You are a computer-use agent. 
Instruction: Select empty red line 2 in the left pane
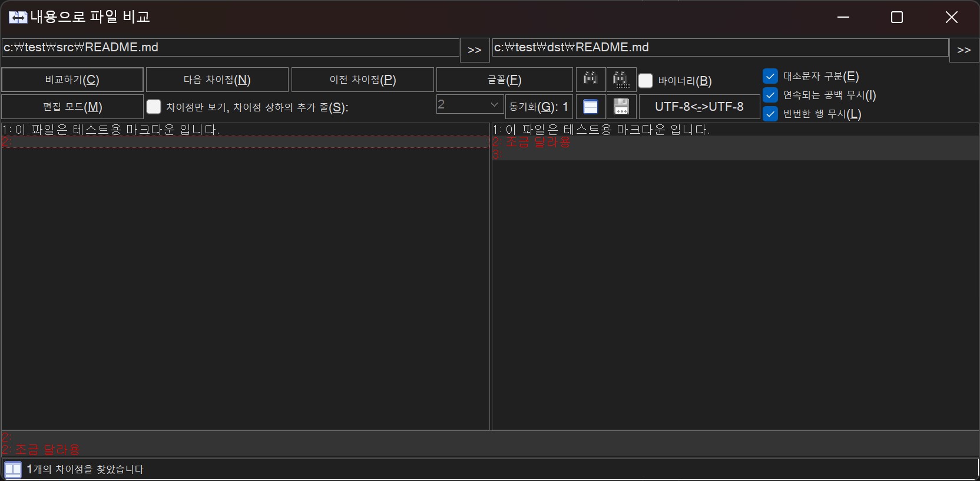[245, 142]
